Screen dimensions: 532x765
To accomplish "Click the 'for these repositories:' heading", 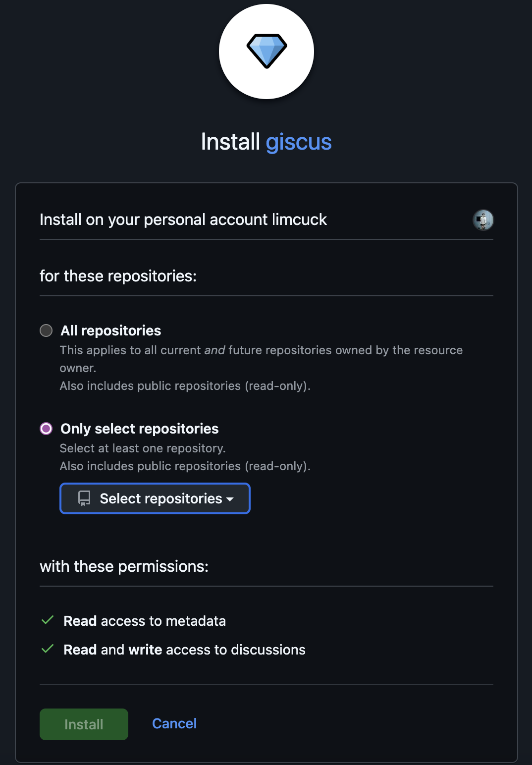I will [x=118, y=276].
